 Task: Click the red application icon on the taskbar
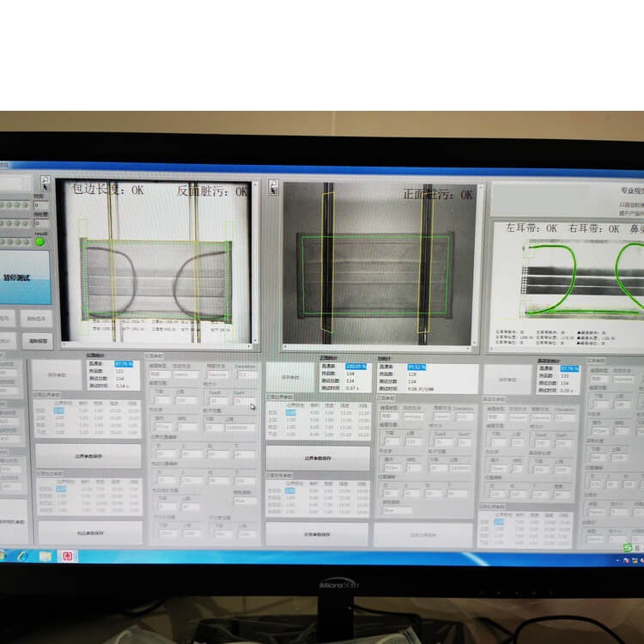pyautogui.click(x=70, y=556)
